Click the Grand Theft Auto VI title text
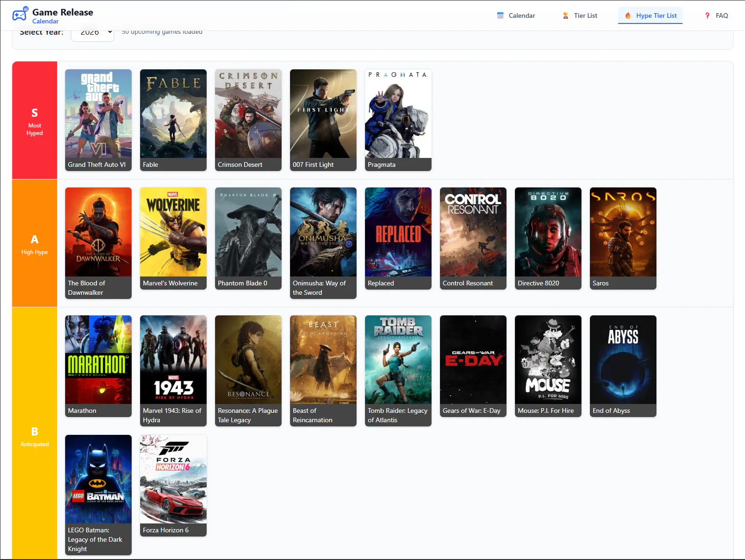The height and width of the screenshot is (560, 745). click(x=97, y=164)
